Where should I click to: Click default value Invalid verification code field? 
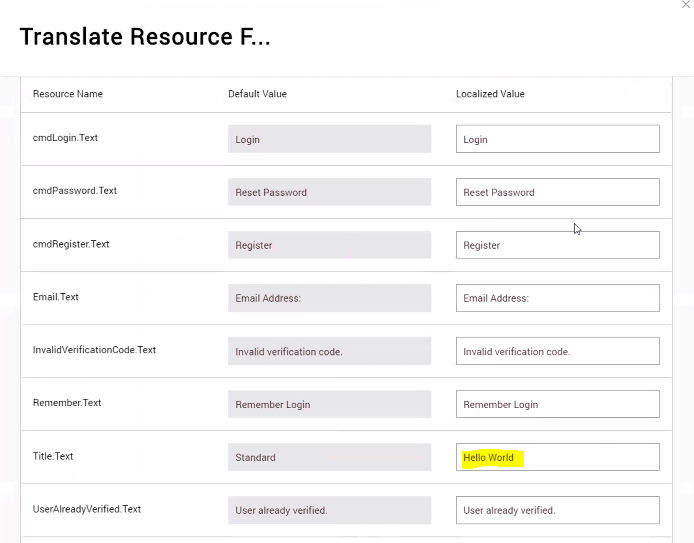(329, 351)
